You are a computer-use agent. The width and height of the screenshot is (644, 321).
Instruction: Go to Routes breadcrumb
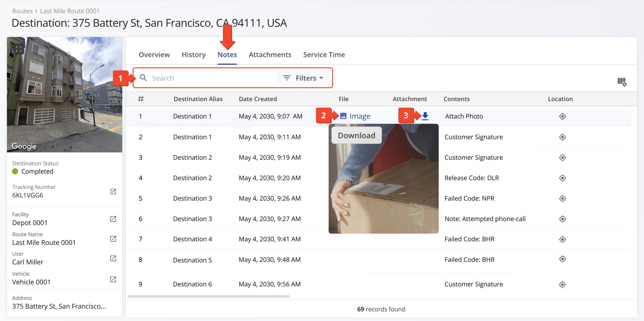(22, 11)
